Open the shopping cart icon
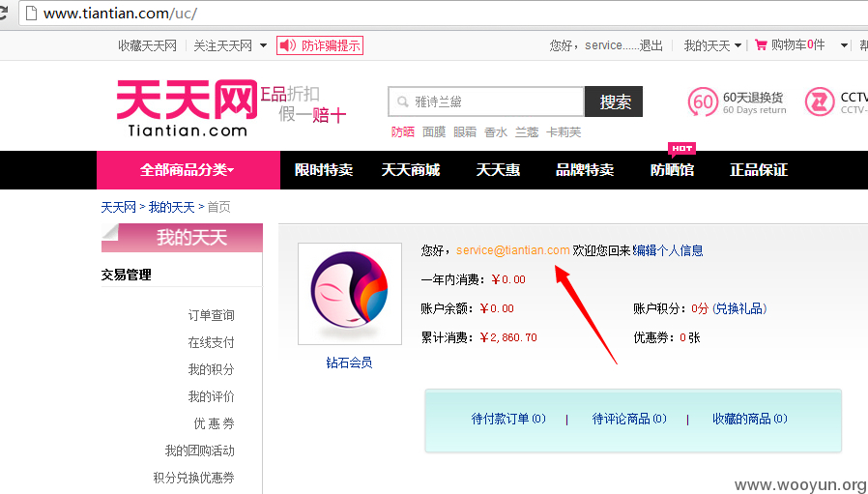This screenshot has height=494, width=868. click(x=761, y=44)
